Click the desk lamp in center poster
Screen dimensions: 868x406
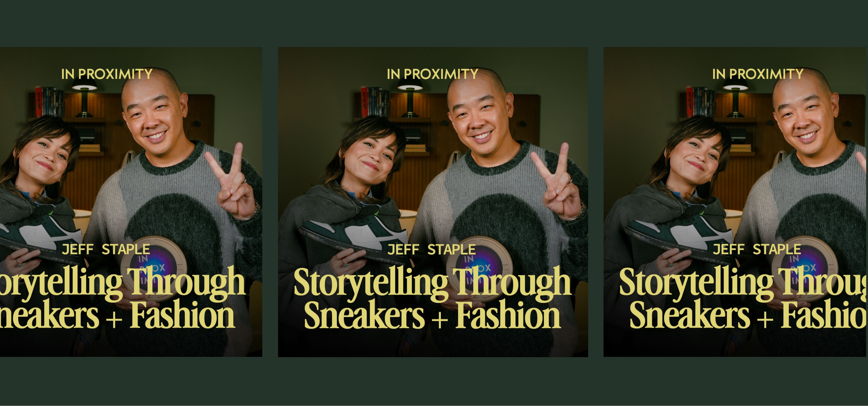point(410,100)
